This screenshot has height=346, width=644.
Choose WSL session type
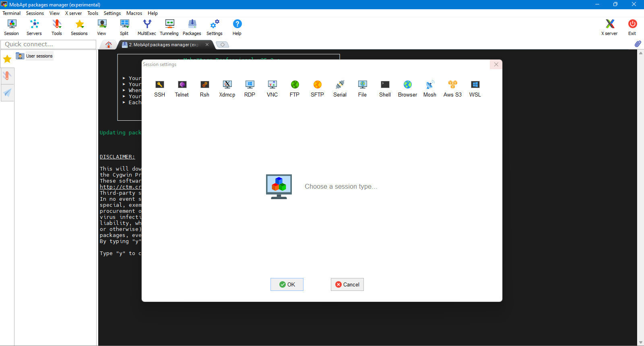pos(475,89)
